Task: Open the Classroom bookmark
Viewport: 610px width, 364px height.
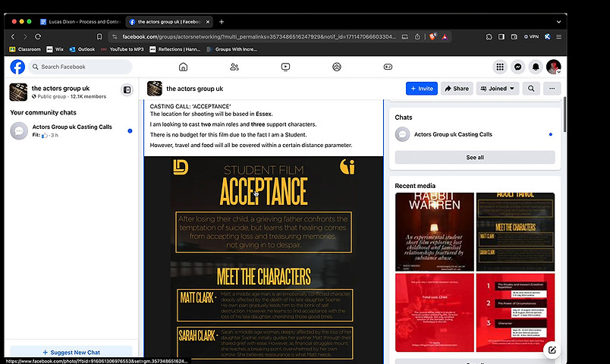Action: point(25,49)
